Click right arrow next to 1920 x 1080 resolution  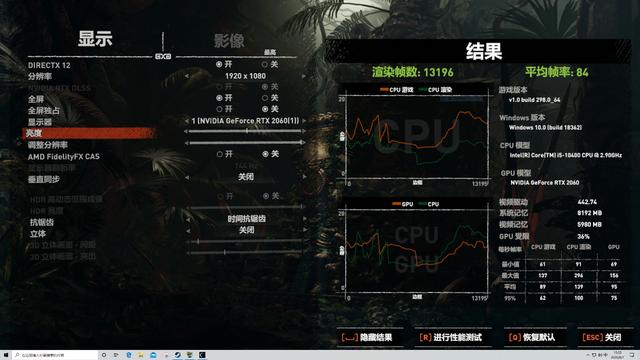pyautogui.click(x=304, y=76)
